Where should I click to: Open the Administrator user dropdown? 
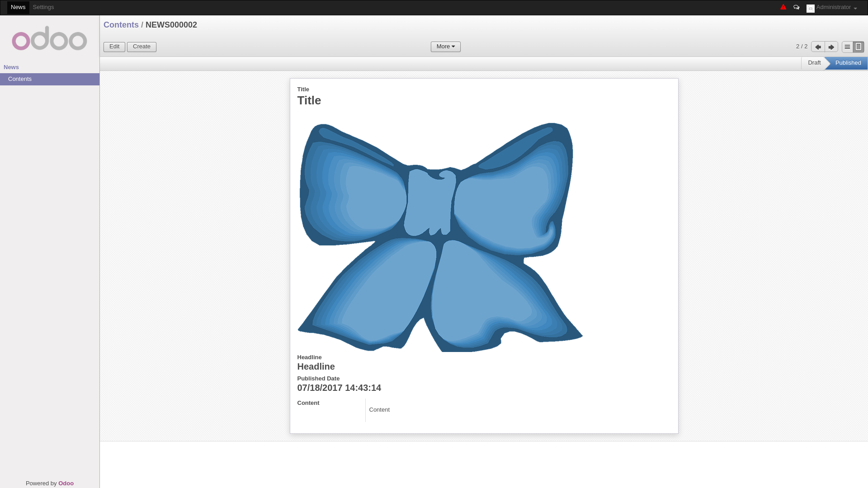point(836,7)
